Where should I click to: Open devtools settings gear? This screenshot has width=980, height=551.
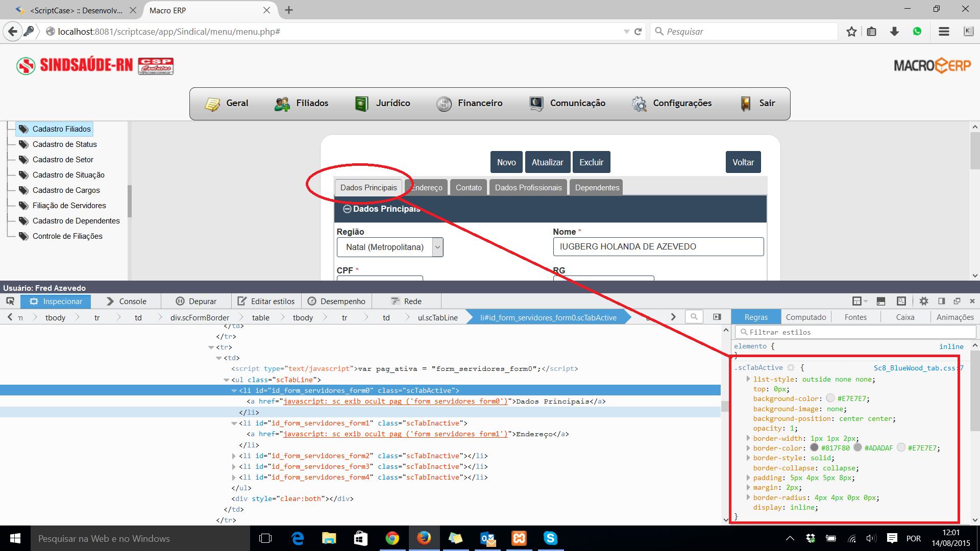pyautogui.click(x=924, y=301)
